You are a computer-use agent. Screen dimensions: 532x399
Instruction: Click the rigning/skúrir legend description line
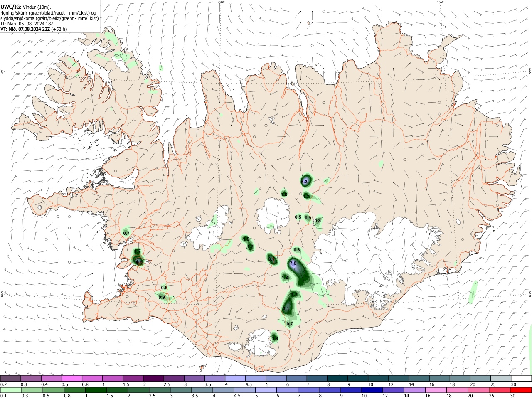(48, 12)
